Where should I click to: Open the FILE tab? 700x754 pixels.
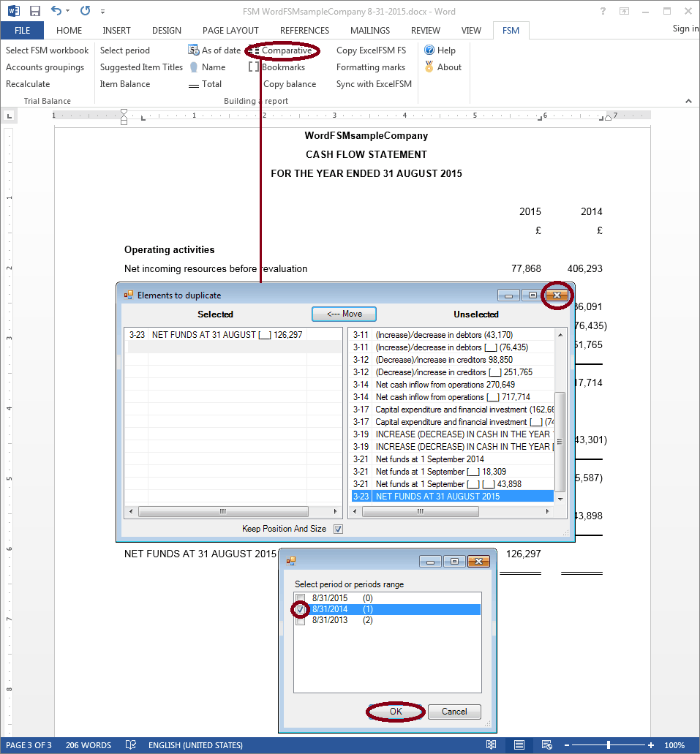click(x=22, y=30)
